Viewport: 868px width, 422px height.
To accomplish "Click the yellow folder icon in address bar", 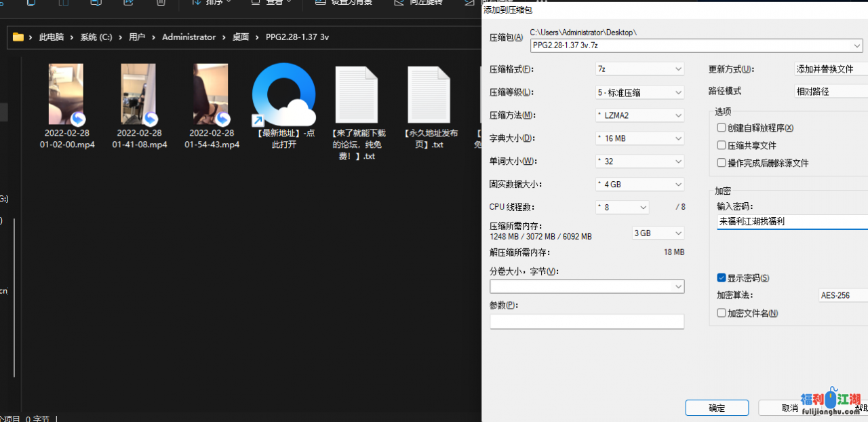I will click(x=18, y=37).
